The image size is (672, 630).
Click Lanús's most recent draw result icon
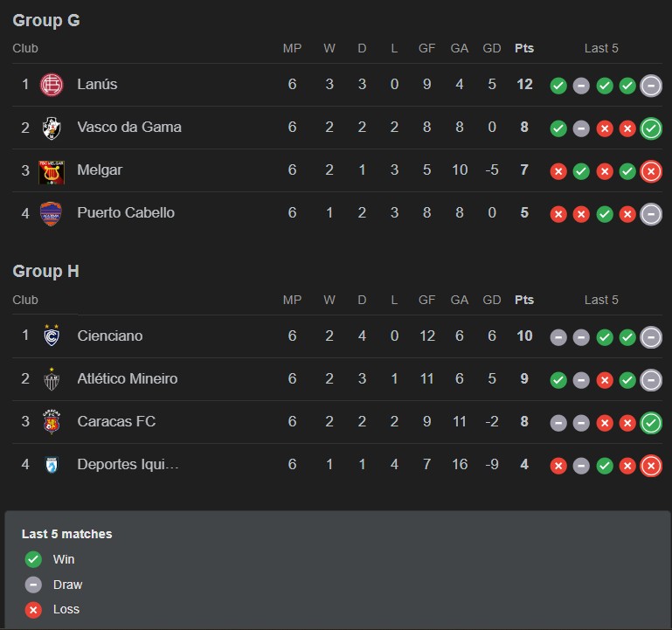pyautogui.click(x=650, y=86)
